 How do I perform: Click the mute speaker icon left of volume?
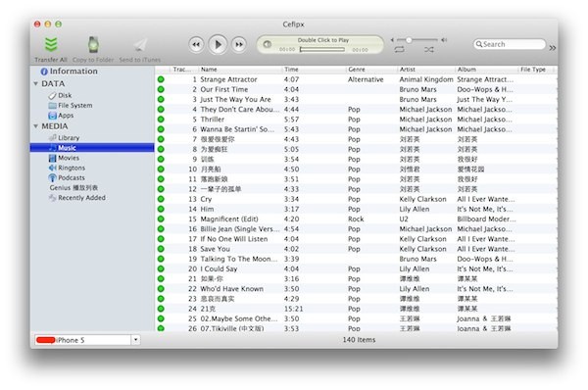pyautogui.click(x=392, y=40)
